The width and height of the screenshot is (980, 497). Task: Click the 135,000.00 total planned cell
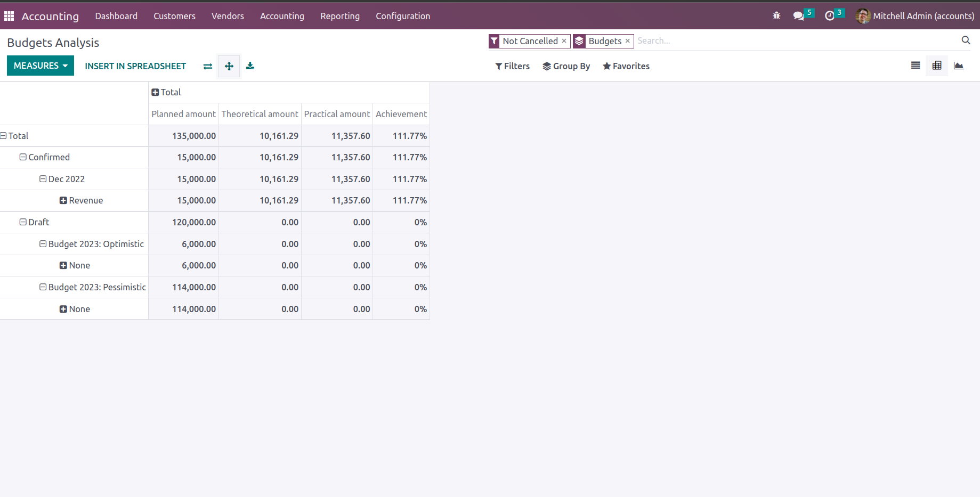point(184,136)
